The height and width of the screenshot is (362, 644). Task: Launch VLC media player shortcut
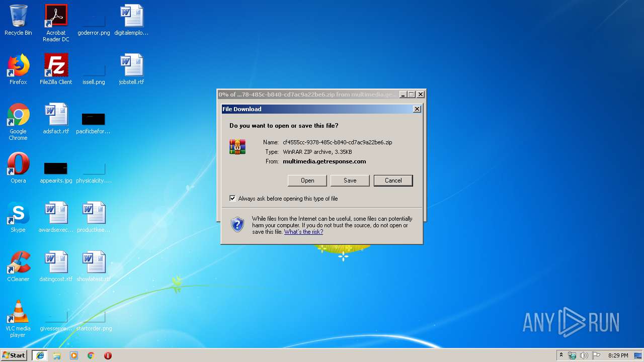click(18, 319)
